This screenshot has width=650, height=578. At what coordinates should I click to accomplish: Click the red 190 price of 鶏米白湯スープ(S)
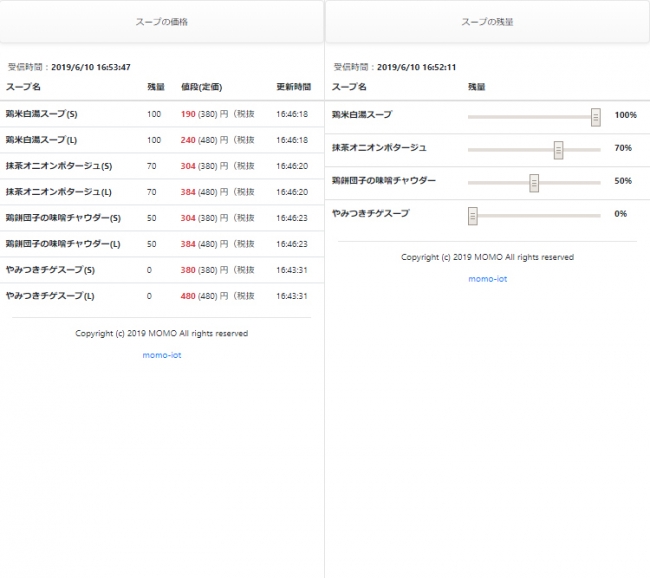click(188, 114)
